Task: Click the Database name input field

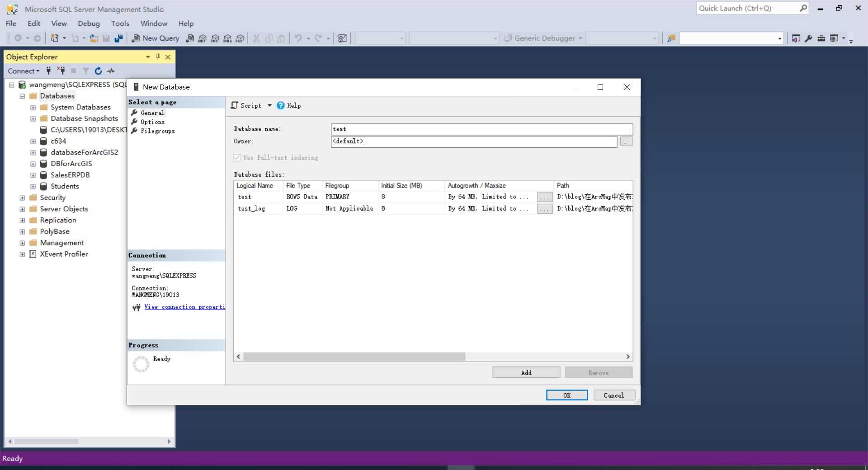Action: 481,129
